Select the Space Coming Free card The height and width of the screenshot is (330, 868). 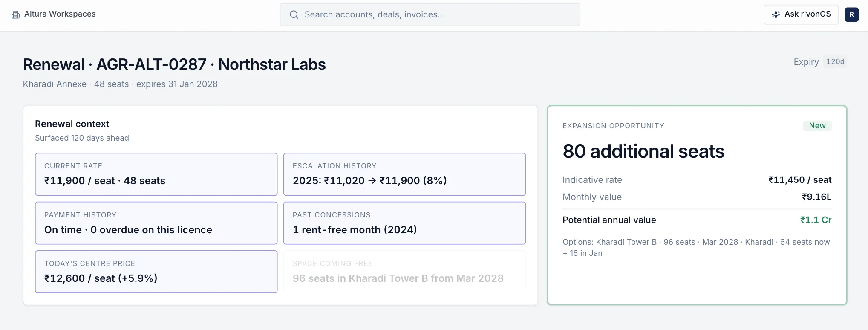click(x=404, y=272)
